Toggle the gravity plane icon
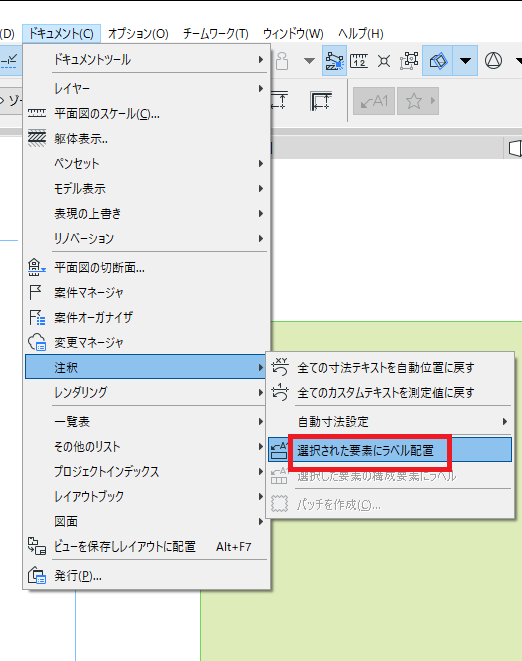Screen dimensions: 522x661 [x=438, y=61]
